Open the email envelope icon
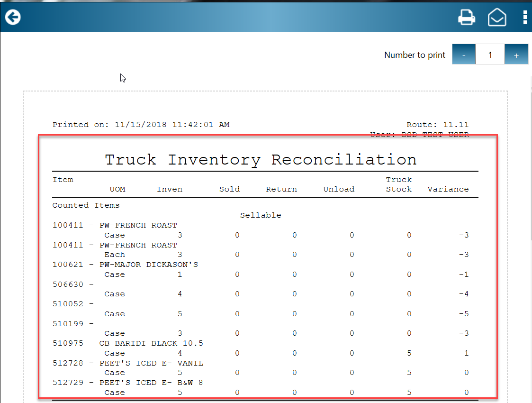 coord(497,18)
